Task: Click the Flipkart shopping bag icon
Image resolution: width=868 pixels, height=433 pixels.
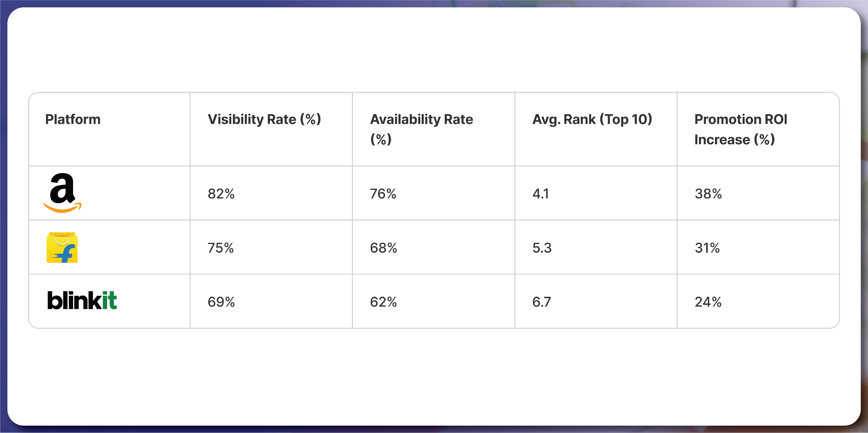Action: click(x=62, y=248)
